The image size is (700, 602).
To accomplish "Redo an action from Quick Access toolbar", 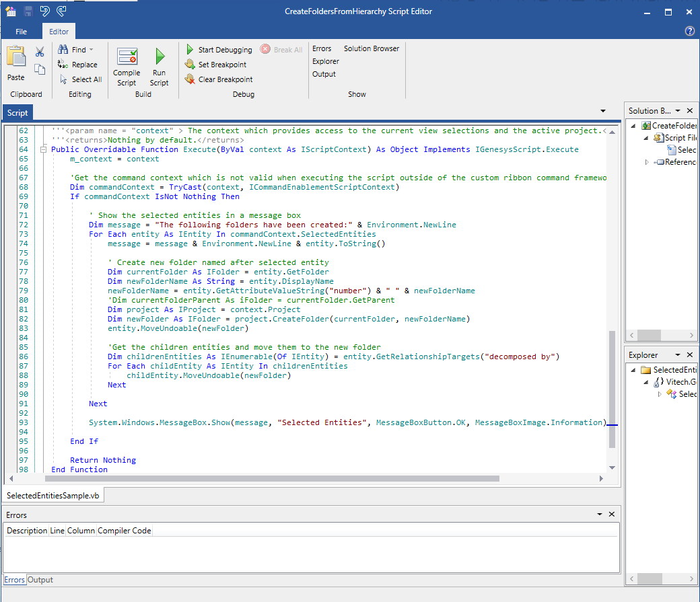I will click(61, 11).
